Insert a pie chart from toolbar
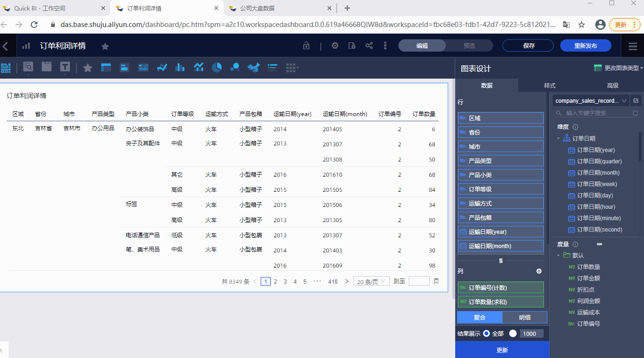Viewport: 644px width, 358px height. point(217,68)
